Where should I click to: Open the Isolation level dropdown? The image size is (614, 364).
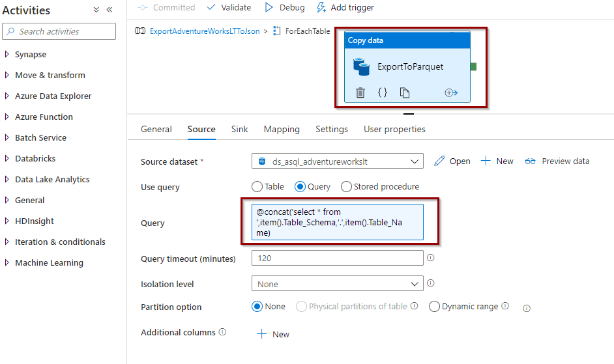338,284
